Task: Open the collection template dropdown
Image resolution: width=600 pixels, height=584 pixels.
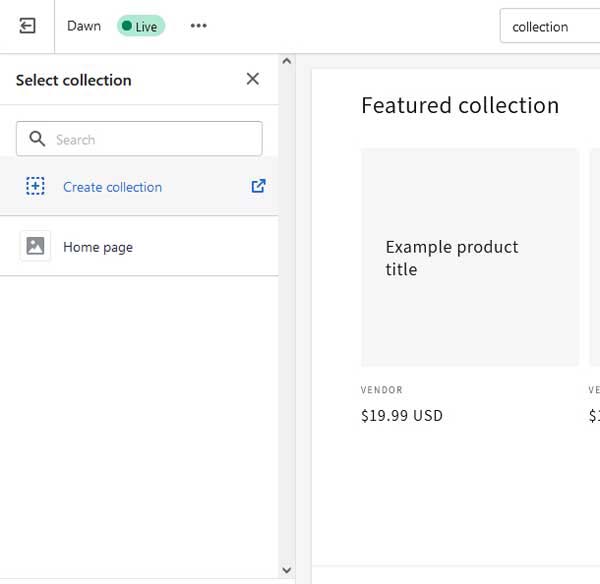Action: pos(549,26)
